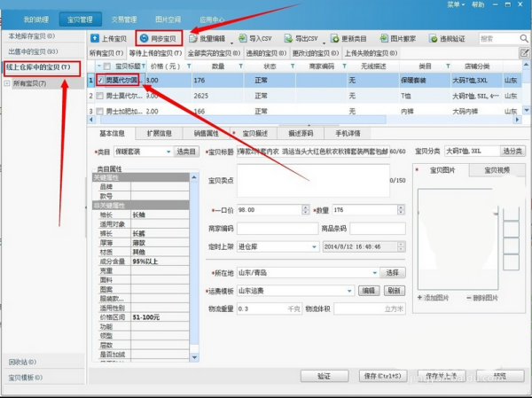Run the 违规验证 violation check
This screenshot has height=398, width=532.
447,39
